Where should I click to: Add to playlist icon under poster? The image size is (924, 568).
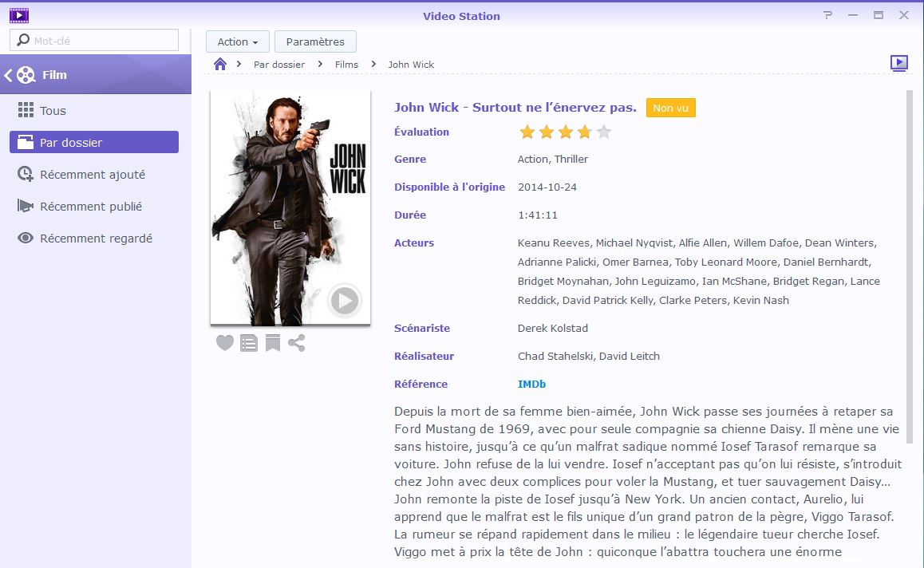[x=249, y=343]
